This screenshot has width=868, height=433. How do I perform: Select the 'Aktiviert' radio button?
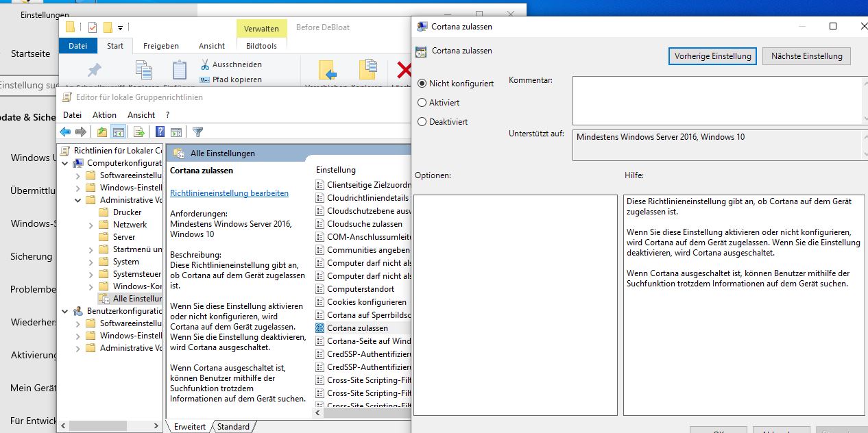click(x=422, y=103)
